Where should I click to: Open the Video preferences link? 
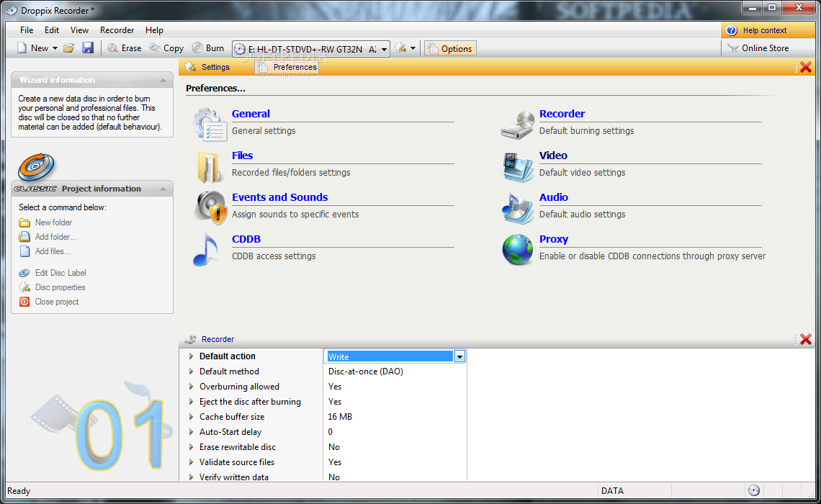[x=553, y=156]
